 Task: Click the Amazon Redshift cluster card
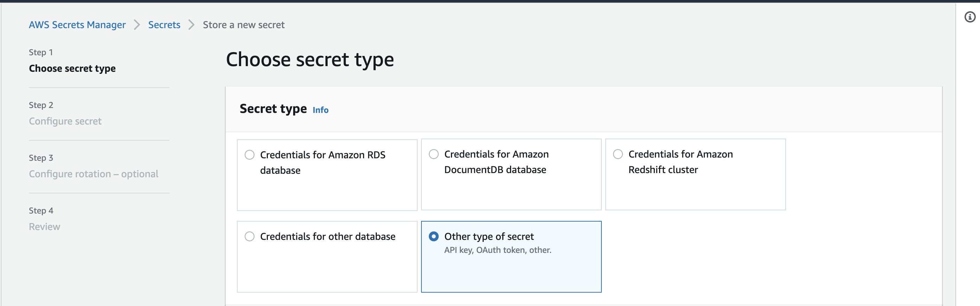coord(695,174)
